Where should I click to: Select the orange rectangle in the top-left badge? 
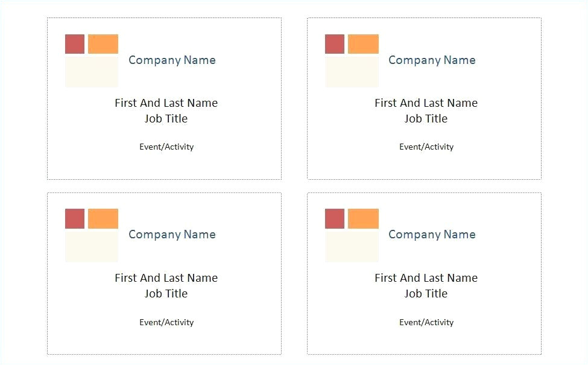(x=103, y=44)
